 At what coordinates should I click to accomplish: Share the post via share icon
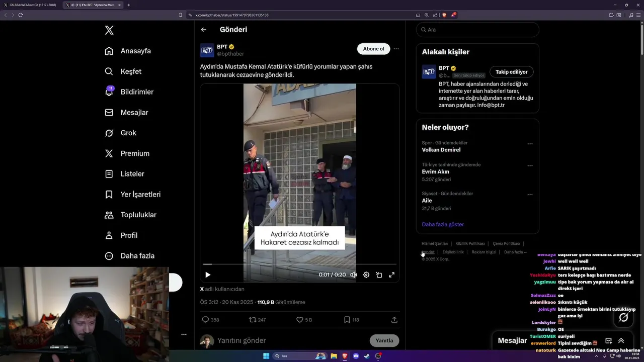pyautogui.click(x=394, y=320)
